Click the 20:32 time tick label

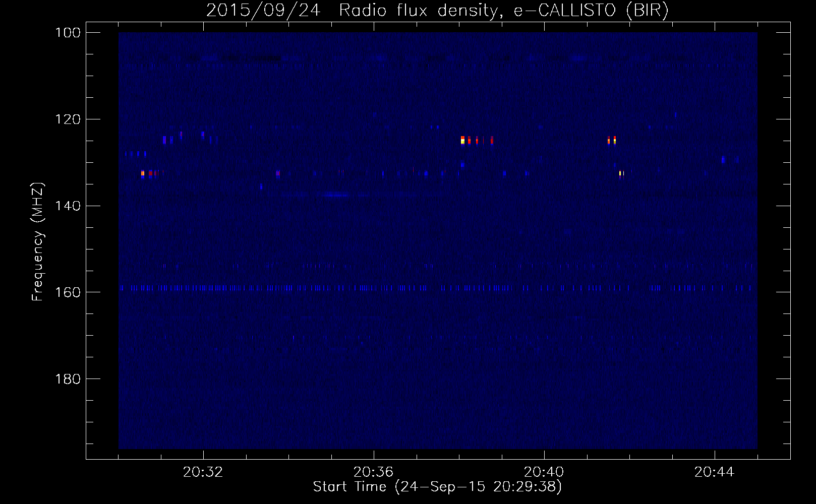(x=203, y=472)
